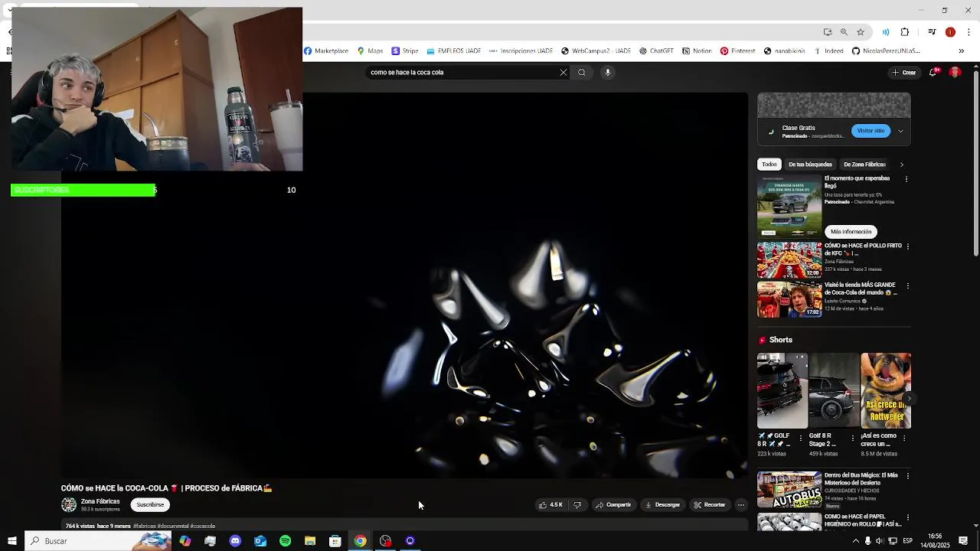Open the Crear menu
Image resolution: width=980 pixels, height=551 pixels.
[x=903, y=73]
